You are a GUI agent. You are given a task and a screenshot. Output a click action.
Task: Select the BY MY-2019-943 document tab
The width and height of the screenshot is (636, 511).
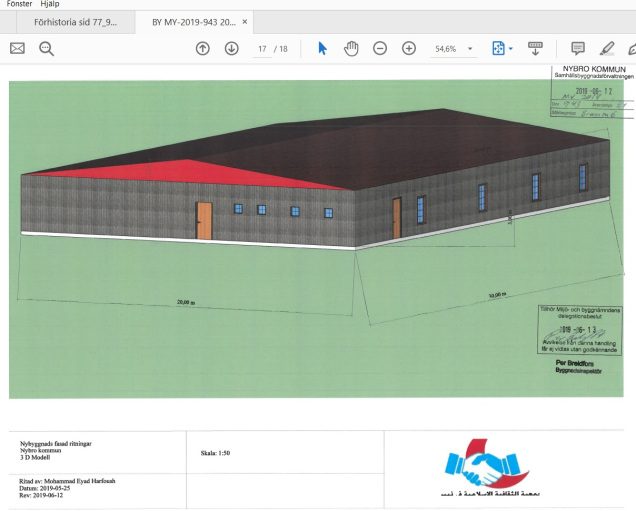194,21
